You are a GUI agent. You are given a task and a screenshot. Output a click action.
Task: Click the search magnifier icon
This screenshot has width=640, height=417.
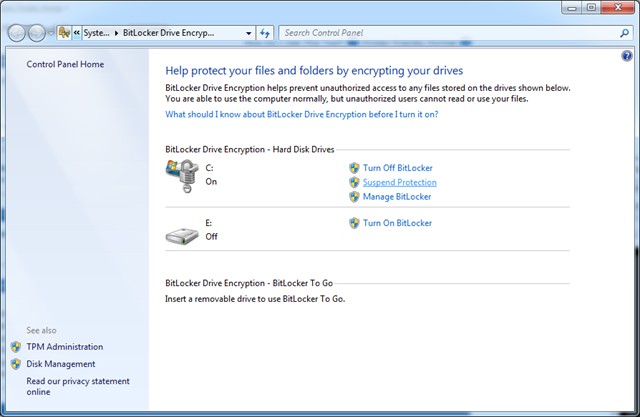(624, 33)
